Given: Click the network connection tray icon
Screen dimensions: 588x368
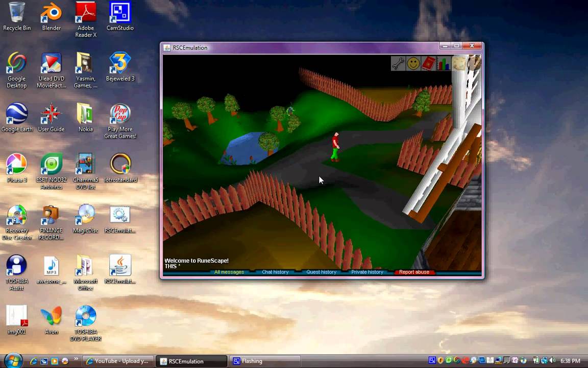Looking at the screenshot, I should 544,361.
